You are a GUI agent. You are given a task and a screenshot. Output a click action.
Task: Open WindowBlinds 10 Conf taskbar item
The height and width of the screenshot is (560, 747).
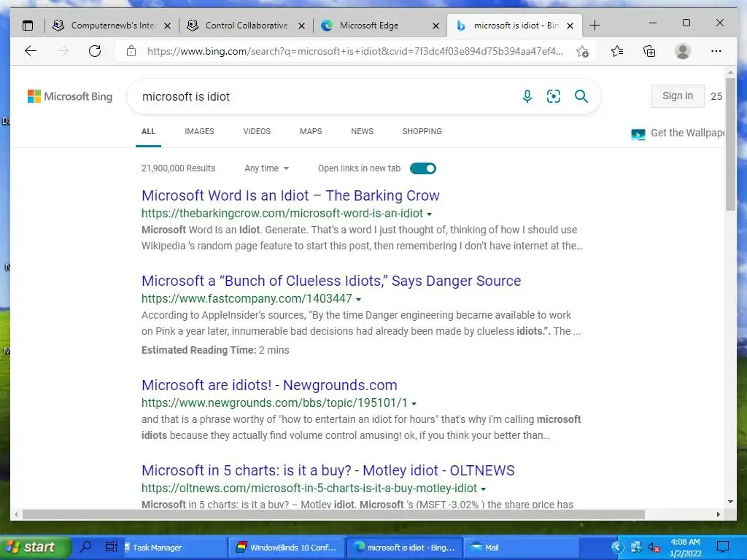pyautogui.click(x=286, y=548)
